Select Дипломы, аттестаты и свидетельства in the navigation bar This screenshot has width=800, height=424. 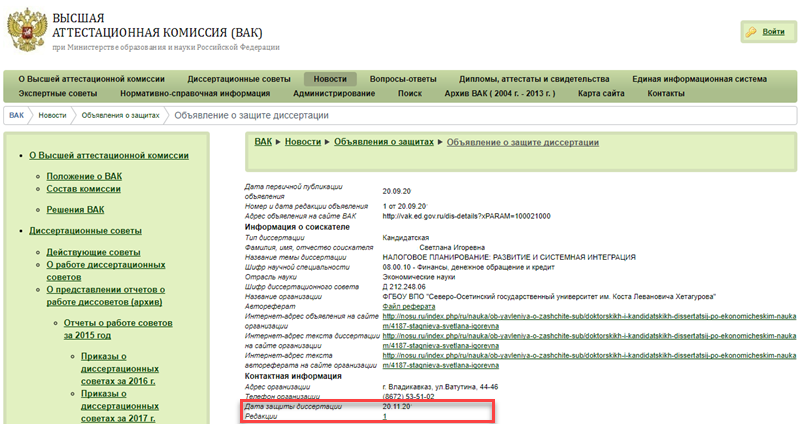(x=534, y=78)
